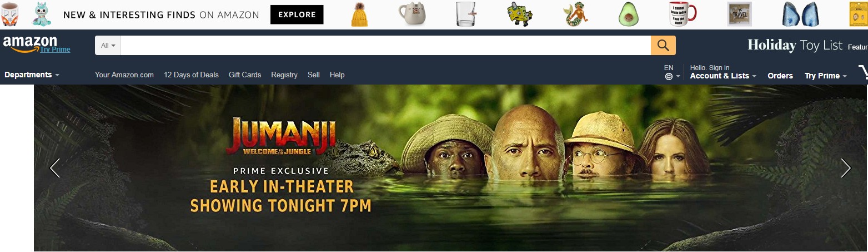868x252 pixels.
Task: Expand the All search category dropdown
Action: (108, 46)
